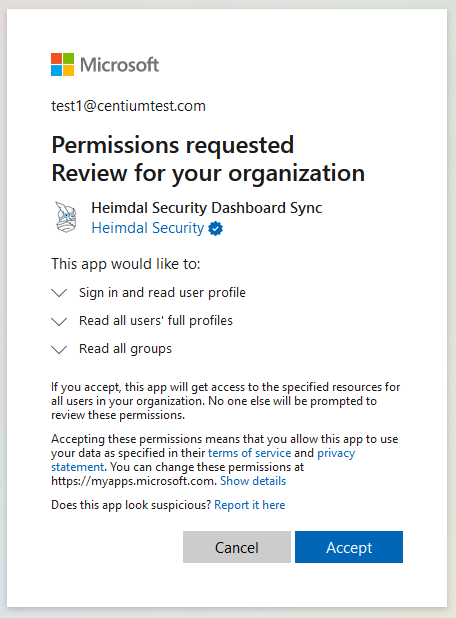Screen dimensions: 456x618
Task: Click the 'Sign in and read user profile' label
Action: pyautogui.click(x=162, y=292)
